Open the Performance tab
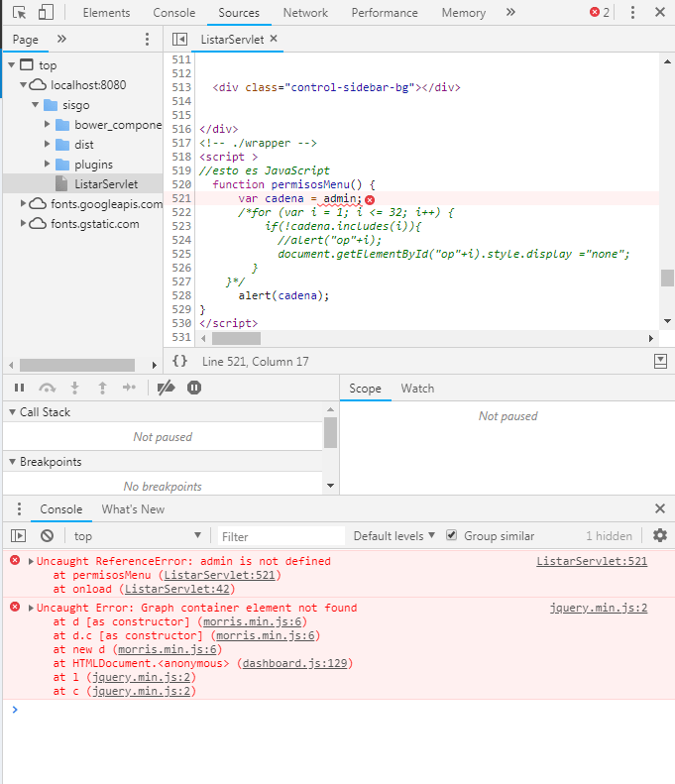This screenshot has height=784, width=675. point(385,13)
